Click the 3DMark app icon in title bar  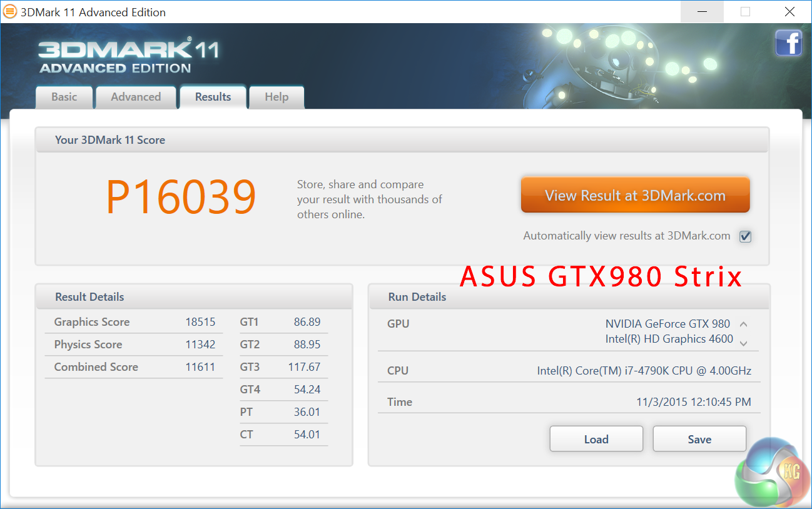pos(11,12)
